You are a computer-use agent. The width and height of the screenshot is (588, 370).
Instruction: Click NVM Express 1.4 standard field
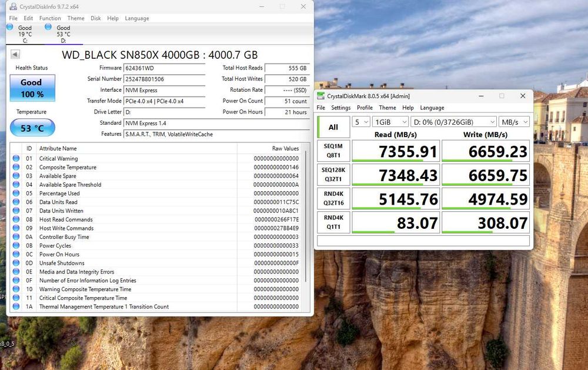tap(216, 123)
